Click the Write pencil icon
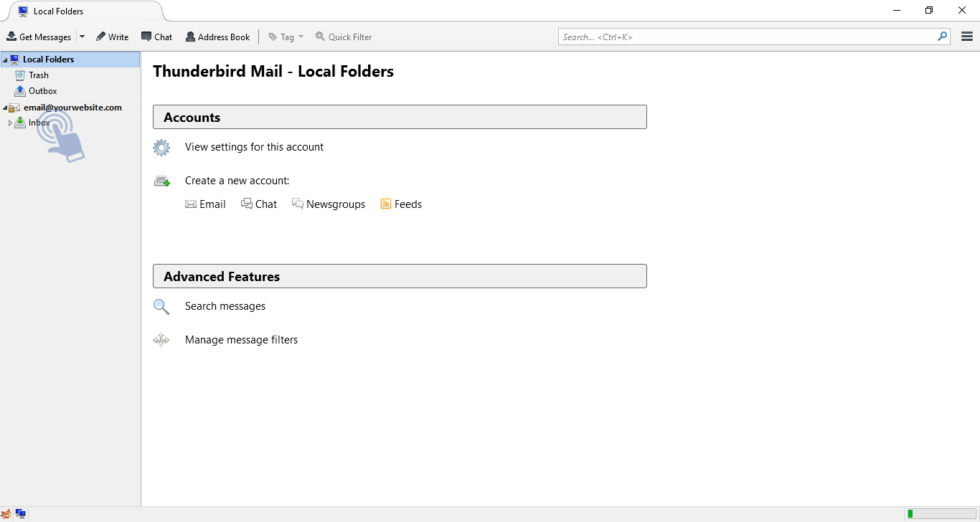Viewport: 980px width, 522px height. pyautogui.click(x=101, y=37)
